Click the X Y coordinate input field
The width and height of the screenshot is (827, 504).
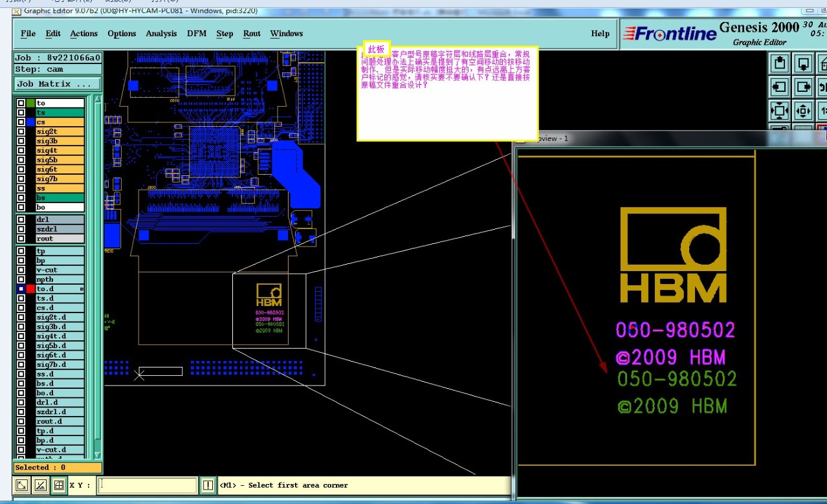(x=148, y=485)
